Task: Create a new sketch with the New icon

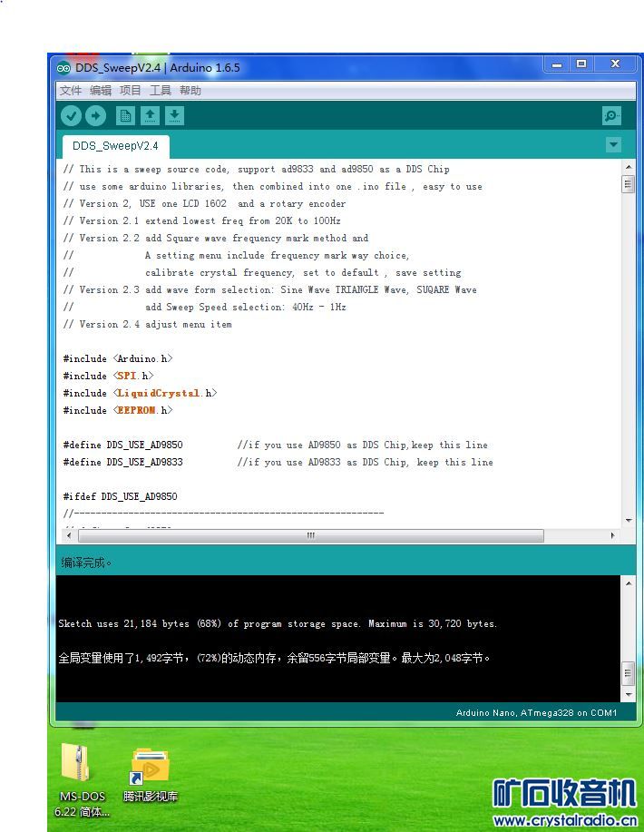Action: click(x=125, y=115)
